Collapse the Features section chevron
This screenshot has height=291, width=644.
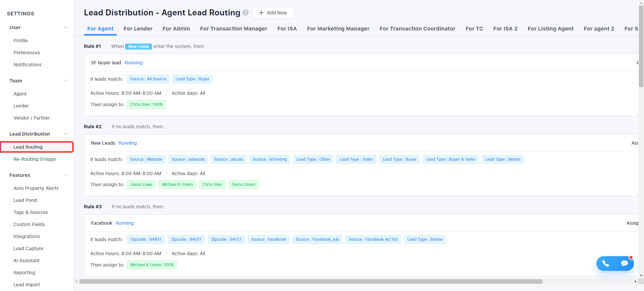click(66, 175)
